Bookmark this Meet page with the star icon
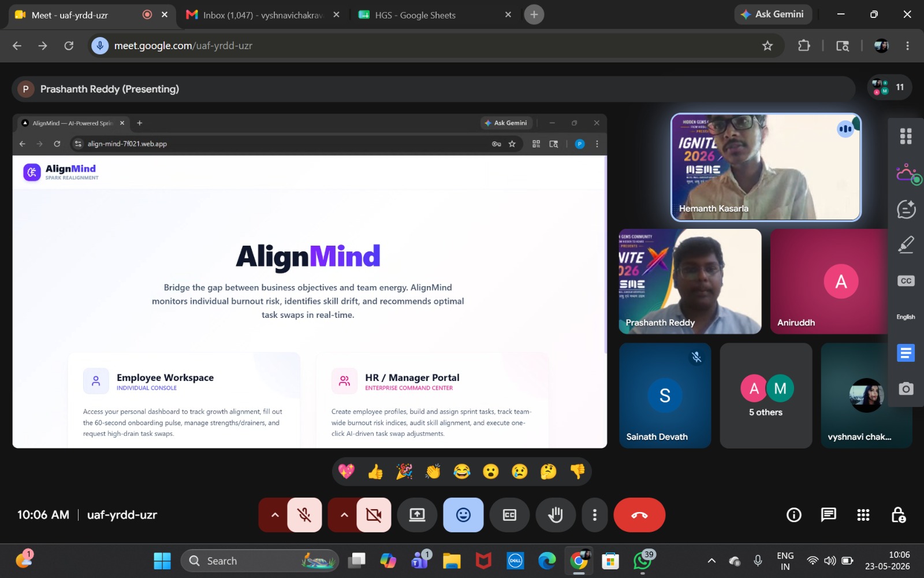 coord(767,46)
